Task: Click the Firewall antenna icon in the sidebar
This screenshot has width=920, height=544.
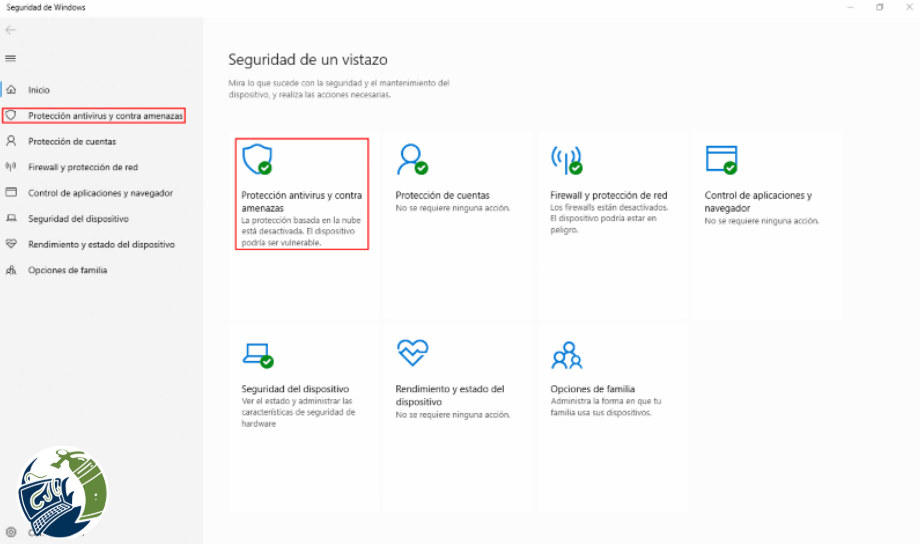Action: (x=11, y=167)
